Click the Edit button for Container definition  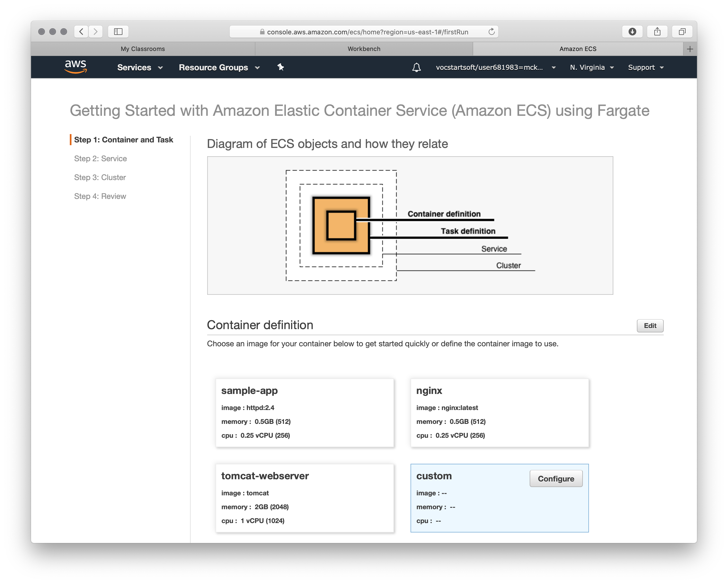(650, 326)
